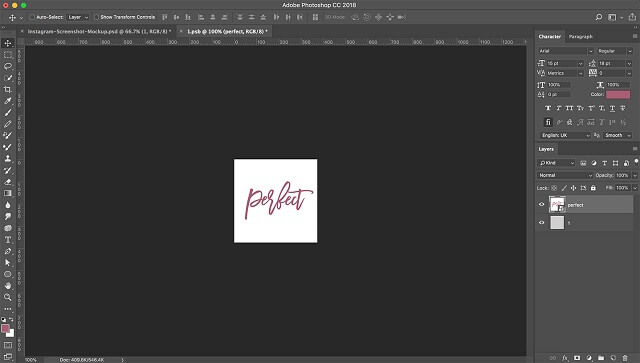Select the Brush tool
The height and width of the screenshot is (363, 640).
point(8,112)
